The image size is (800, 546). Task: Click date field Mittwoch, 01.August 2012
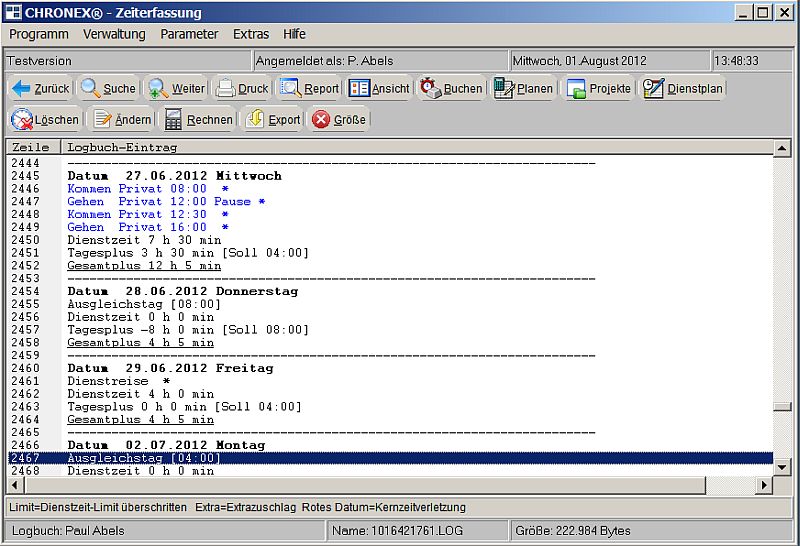coord(610,61)
